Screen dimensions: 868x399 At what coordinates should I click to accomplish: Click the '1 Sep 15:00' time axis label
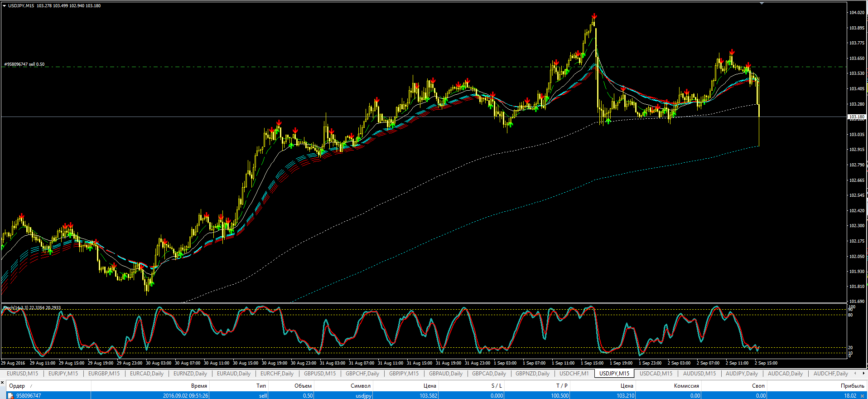pyautogui.click(x=592, y=363)
